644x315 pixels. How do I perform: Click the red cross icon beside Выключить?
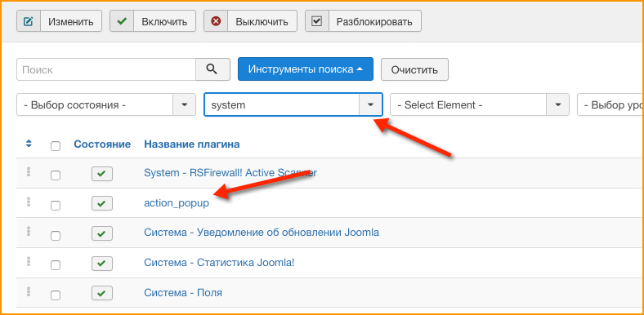click(216, 21)
